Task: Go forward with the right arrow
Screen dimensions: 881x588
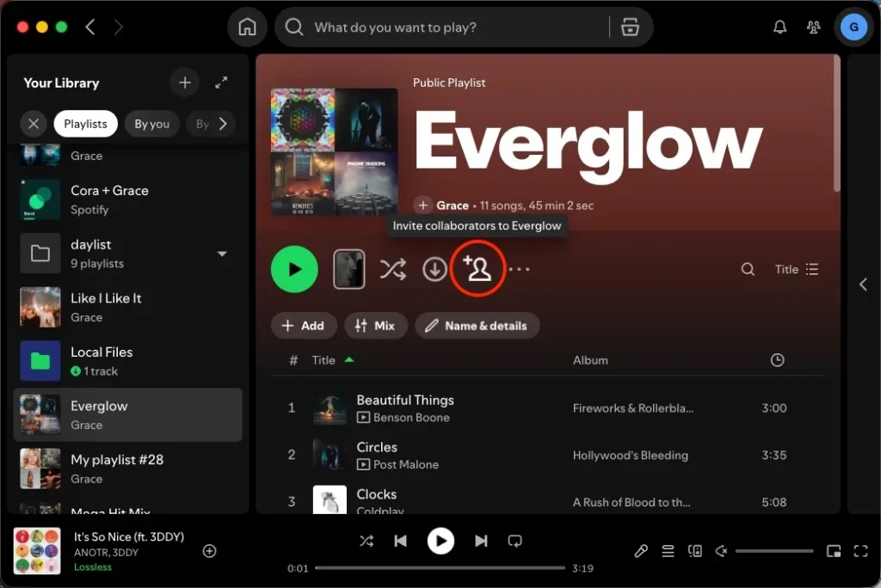Action: coord(118,27)
